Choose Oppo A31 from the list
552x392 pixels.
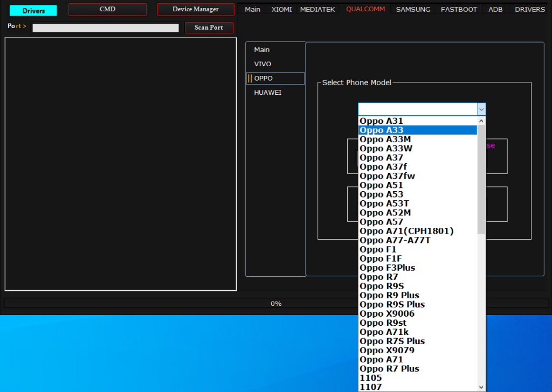pos(418,121)
